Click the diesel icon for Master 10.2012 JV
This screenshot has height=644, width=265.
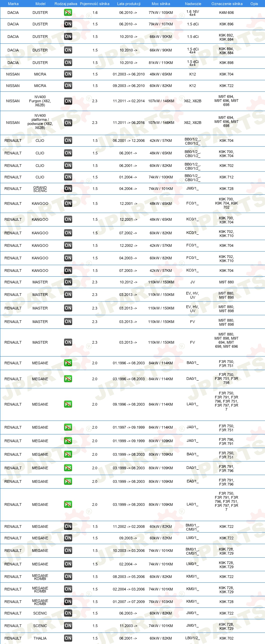[x=68, y=282]
